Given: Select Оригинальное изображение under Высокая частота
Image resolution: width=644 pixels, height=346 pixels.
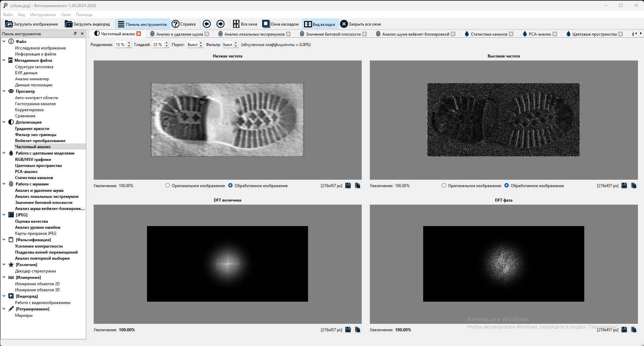Looking at the screenshot, I should (444, 185).
